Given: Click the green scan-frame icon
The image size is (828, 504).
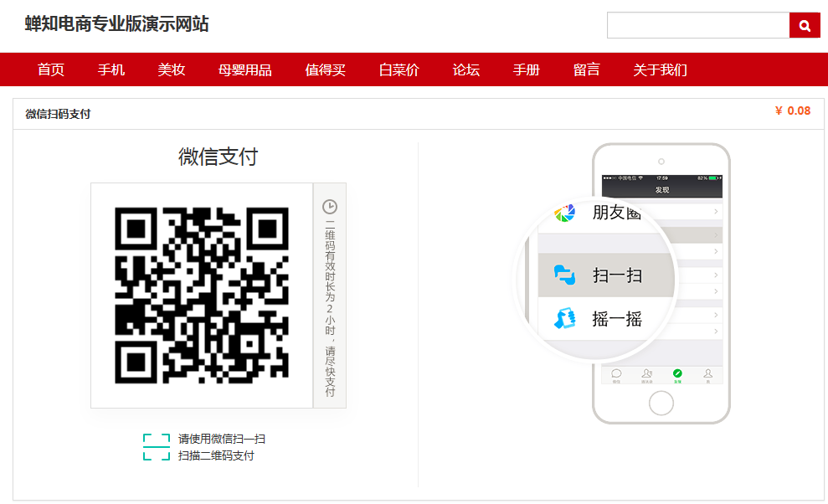Looking at the screenshot, I should click(x=157, y=447).
